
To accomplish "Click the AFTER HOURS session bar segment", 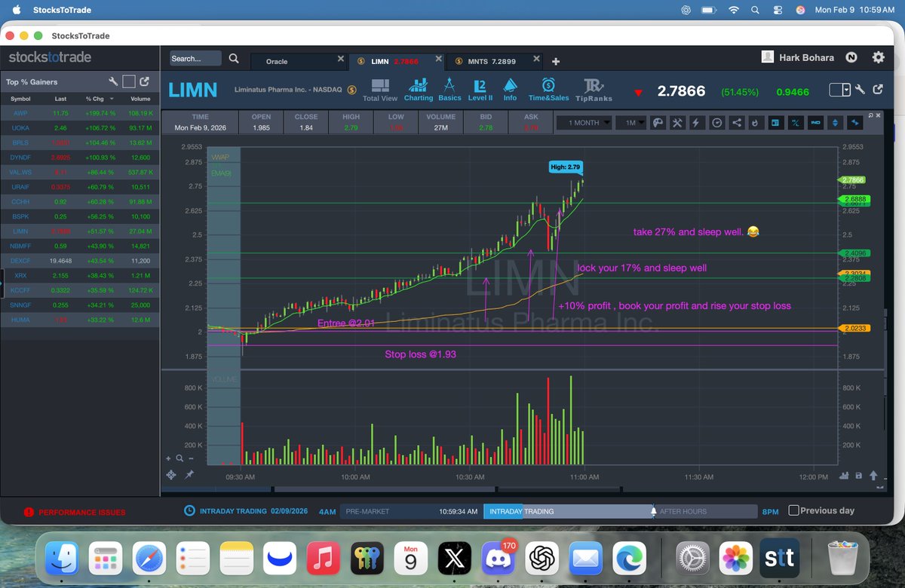I will [x=704, y=511].
